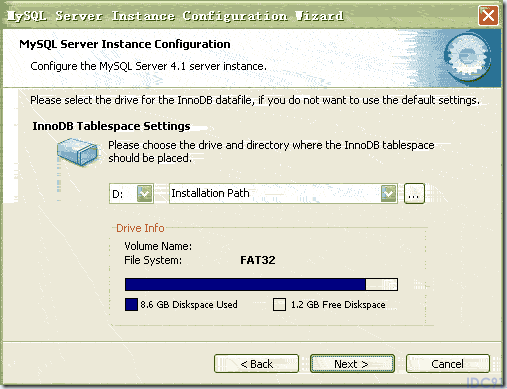The image size is (507, 389).
Task: Click the 'Drive Info' group heading
Action: (140, 228)
